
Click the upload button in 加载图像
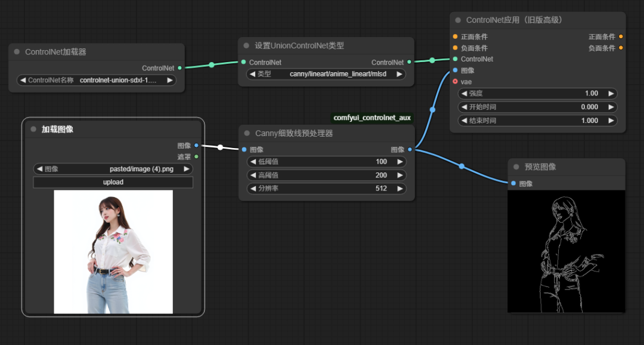[x=113, y=182]
